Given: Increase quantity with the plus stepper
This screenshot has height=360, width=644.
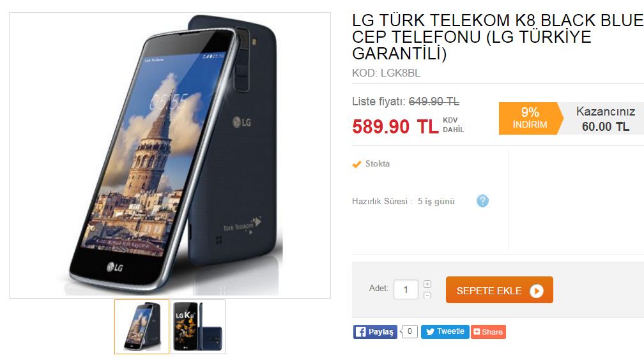Looking at the screenshot, I should point(427,284).
